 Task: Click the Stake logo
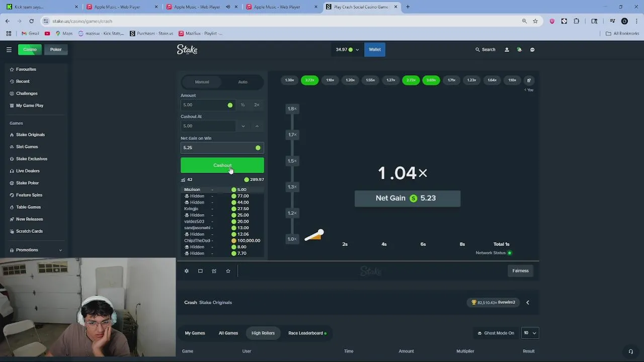point(187,49)
